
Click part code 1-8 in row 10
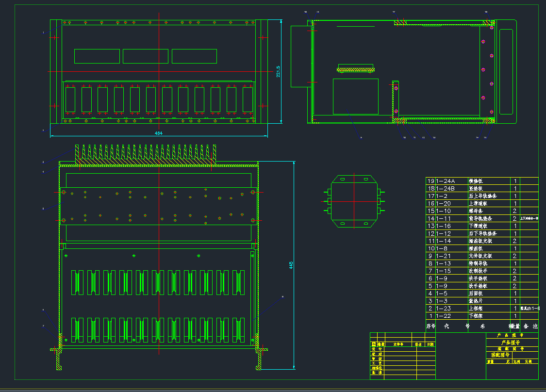point(442,248)
